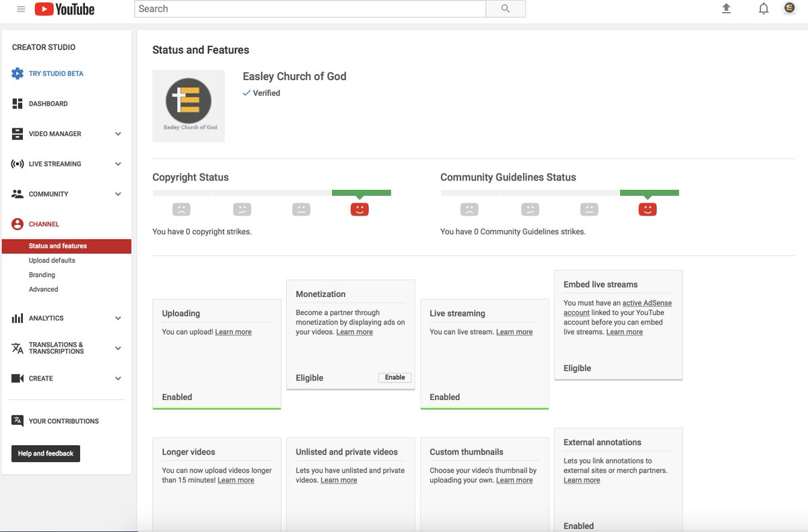
Task: Click Learn more in Embed live streams card
Action: coord(624,332)
